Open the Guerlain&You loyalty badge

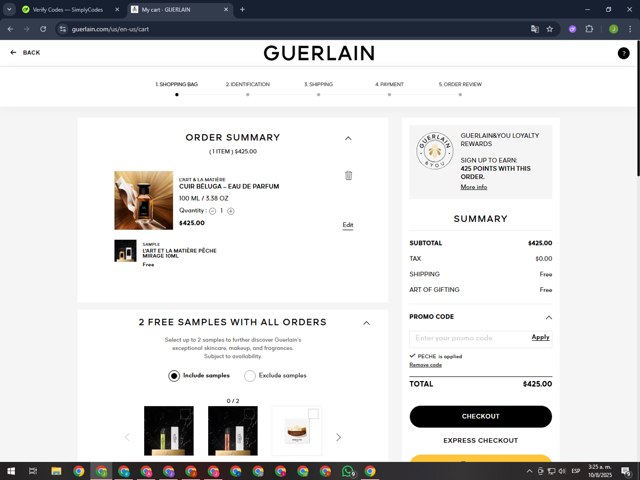point(435,151)
